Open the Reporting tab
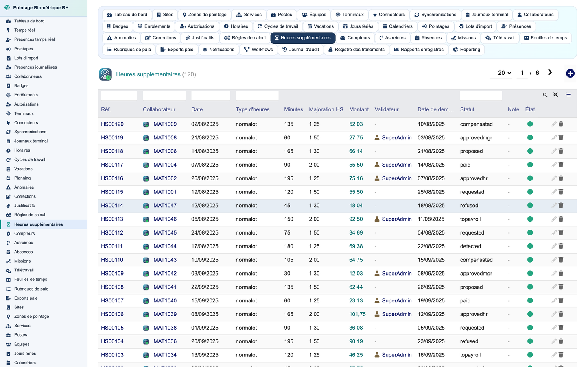Image resolution: width=588 pixels, height=367 pixels. click(x=466, y=50)
